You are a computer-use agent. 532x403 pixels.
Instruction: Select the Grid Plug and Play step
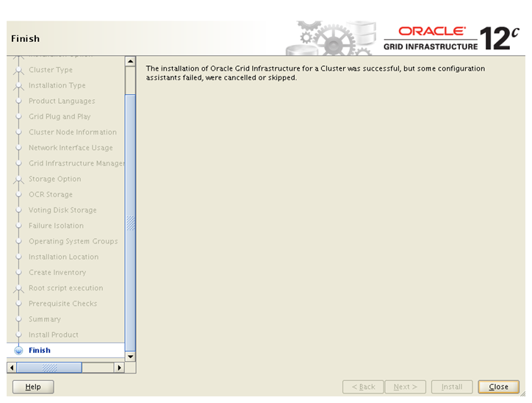point(60,116)
